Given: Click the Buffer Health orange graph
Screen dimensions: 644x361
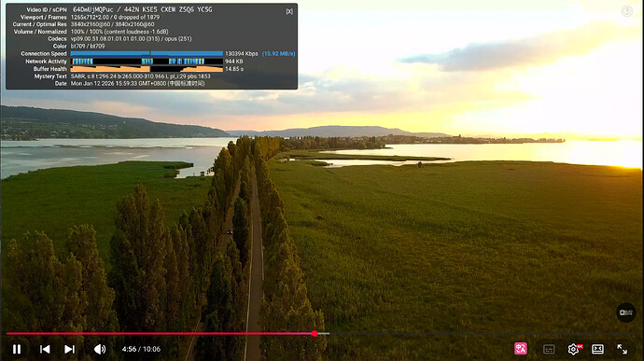Looking at the screenshot, I should click(x=147, y=69).
